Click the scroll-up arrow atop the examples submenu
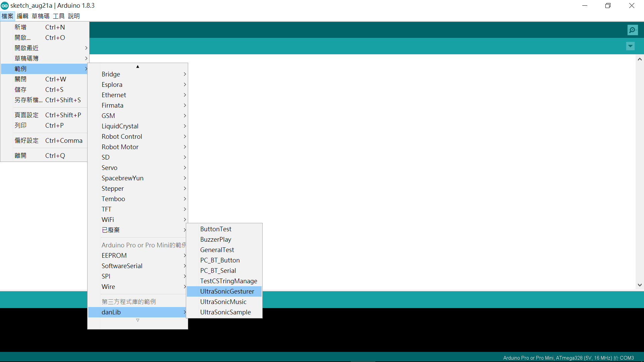Viewport: 644px width, 362px height. coord(138,66)
